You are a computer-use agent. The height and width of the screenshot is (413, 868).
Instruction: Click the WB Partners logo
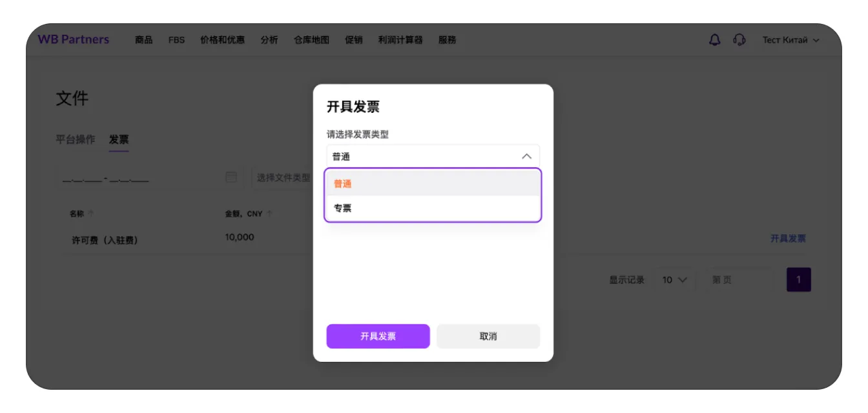click(74, 39)
